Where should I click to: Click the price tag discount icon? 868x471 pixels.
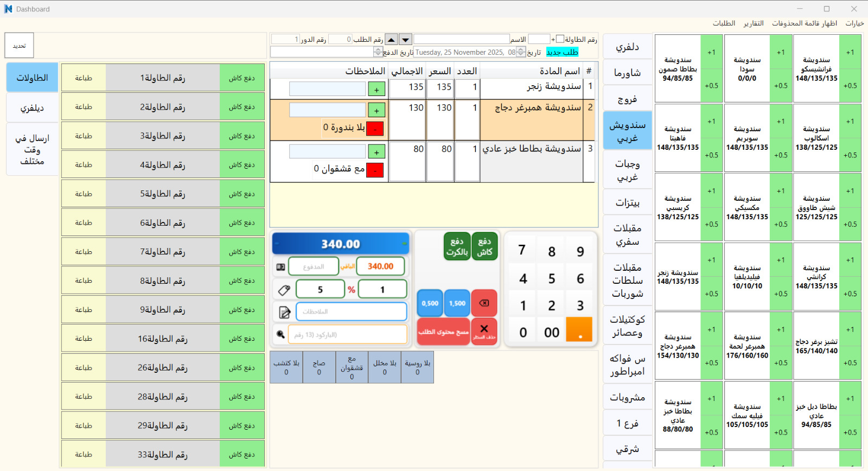point(284,290)
